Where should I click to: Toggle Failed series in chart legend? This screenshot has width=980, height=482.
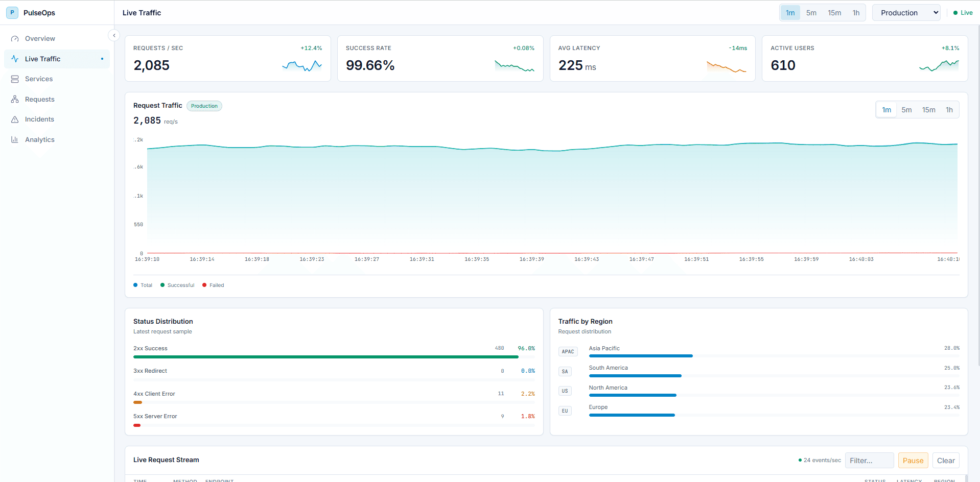click(x=213, y=285)
